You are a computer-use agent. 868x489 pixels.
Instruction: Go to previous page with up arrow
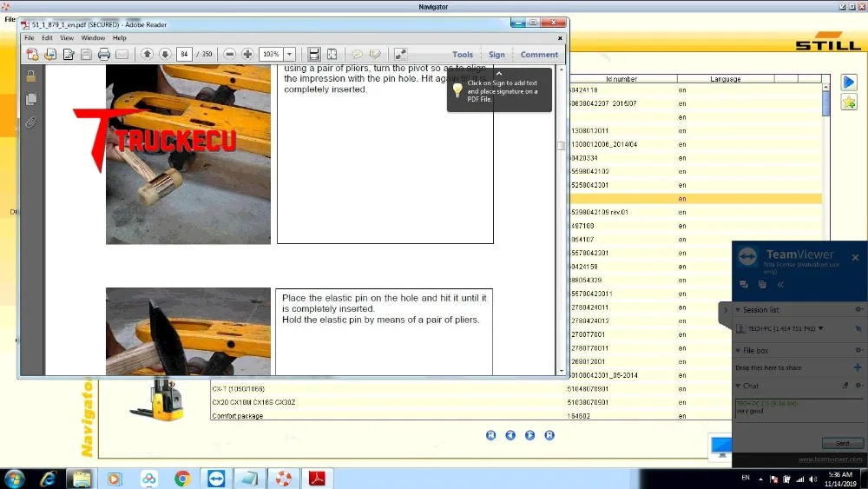[x=147, y=54]
